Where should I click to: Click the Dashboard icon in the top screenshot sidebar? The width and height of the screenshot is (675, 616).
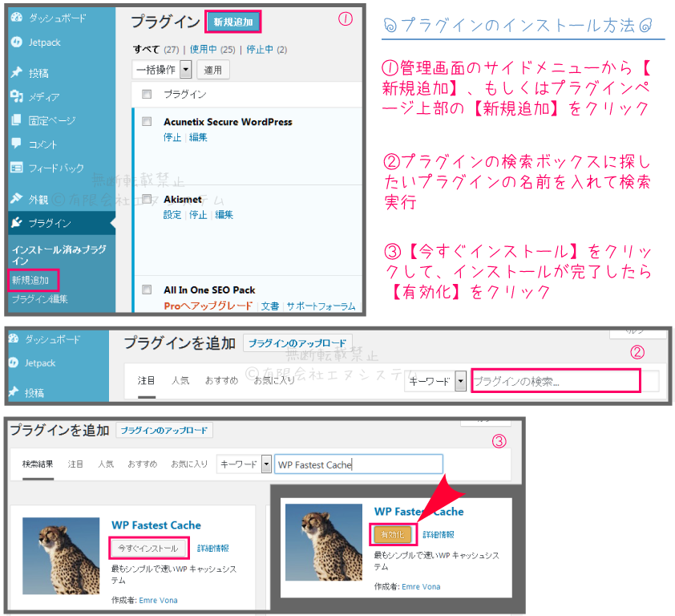click(x=16, y=17)
